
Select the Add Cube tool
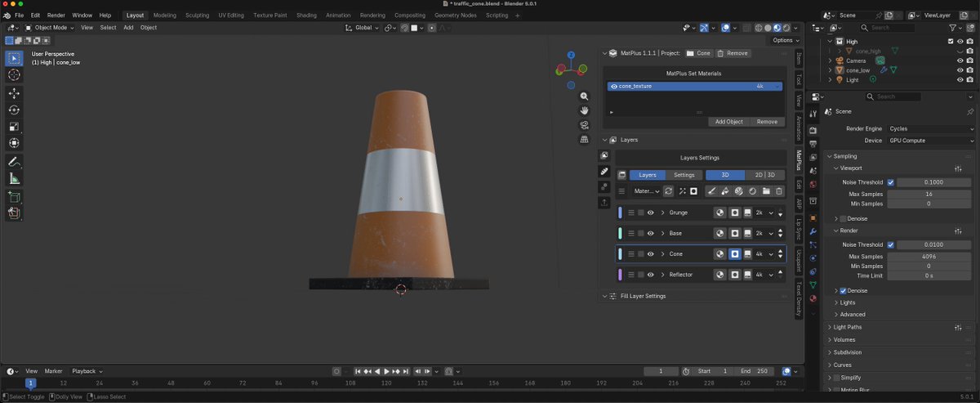coord(14,197)
